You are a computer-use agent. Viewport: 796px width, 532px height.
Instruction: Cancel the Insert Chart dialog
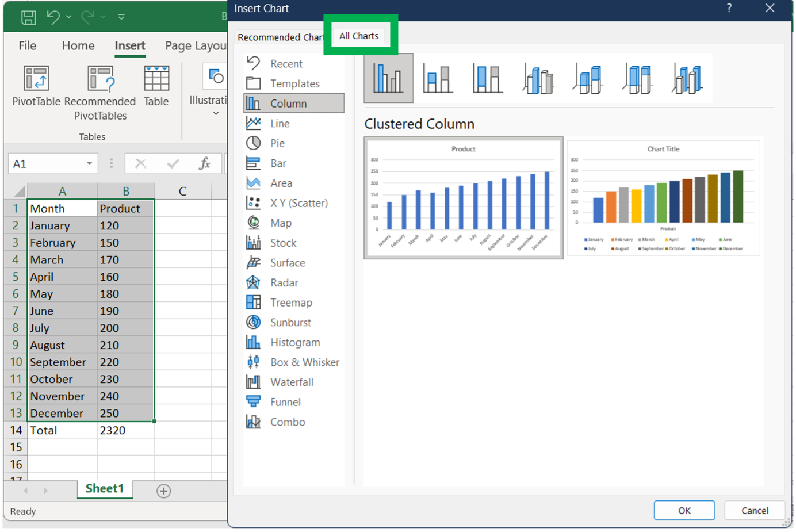pyautogui.click(x=754, y=510)
